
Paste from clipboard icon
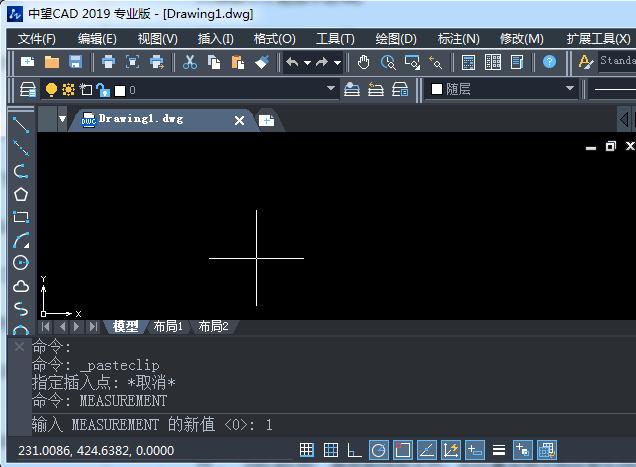tap(238, 62)
